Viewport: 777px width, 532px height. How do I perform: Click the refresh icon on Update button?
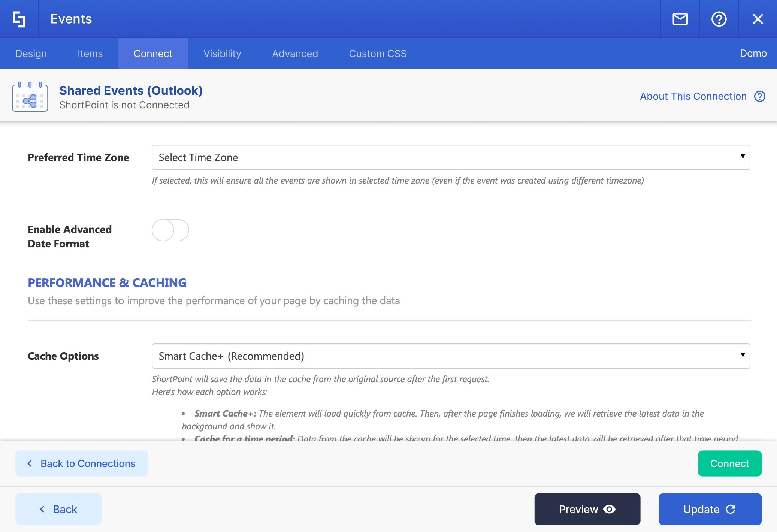(x=731, y=509)
